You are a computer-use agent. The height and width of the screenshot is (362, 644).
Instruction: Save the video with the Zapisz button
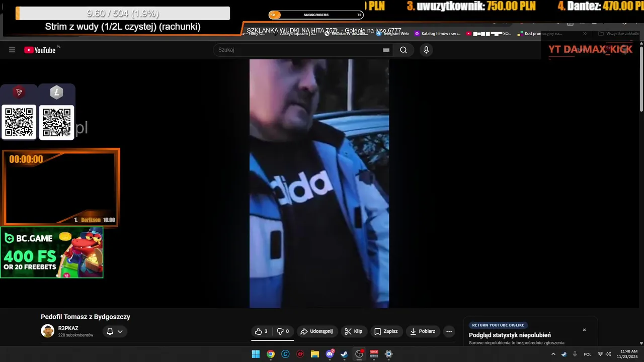[386, 331]
